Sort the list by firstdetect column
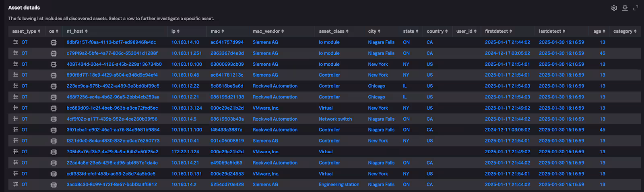Screen dimensions: 644x192 tap(498, 31)
